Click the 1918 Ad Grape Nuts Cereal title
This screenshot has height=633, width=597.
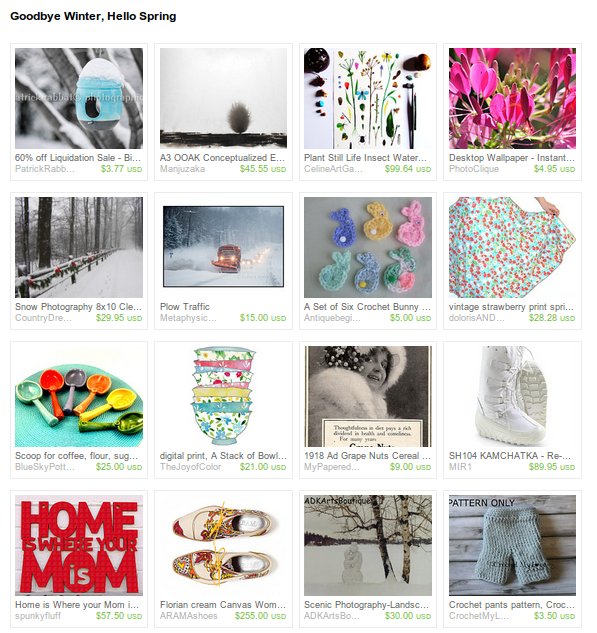tap(367, 455)
